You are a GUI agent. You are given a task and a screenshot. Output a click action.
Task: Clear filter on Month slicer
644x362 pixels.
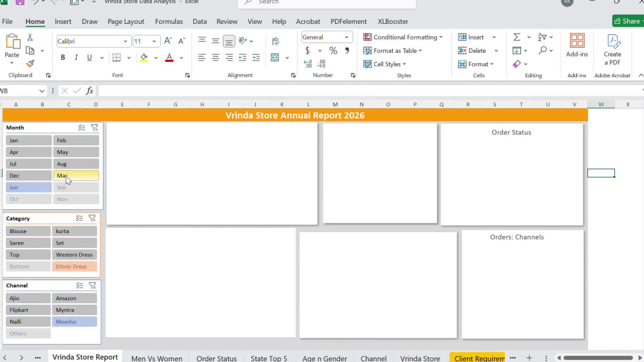[x=95, y=128]
